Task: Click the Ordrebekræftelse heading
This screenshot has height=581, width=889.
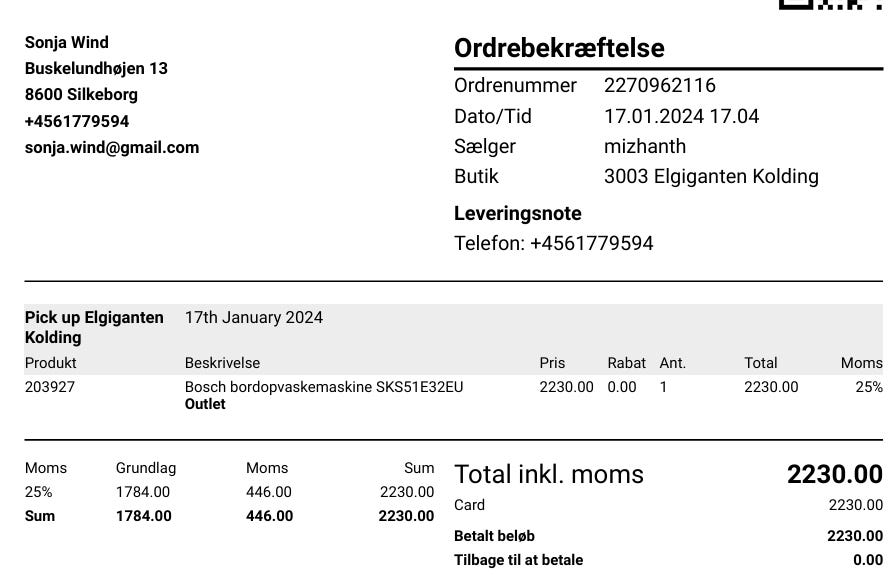Action: pyautogui.click(x=559, y=48)
